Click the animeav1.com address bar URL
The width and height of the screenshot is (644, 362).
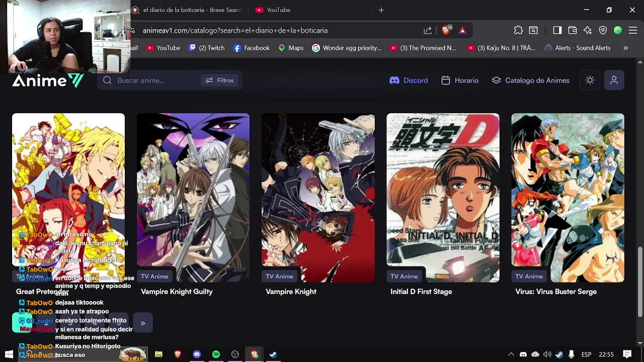[x=235, y=31]
